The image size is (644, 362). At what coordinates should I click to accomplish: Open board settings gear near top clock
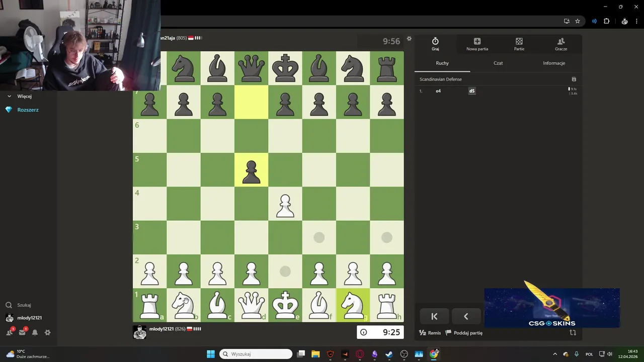(x=409, y=39)
